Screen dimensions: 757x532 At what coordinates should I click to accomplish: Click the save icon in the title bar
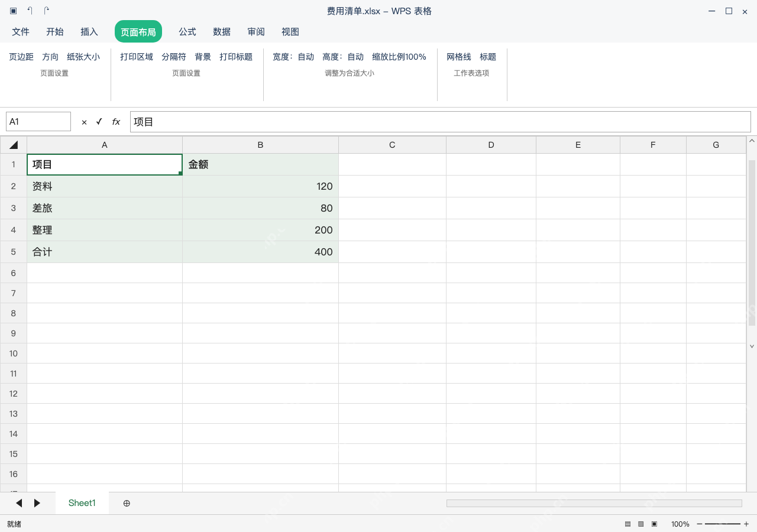[13, 11]
